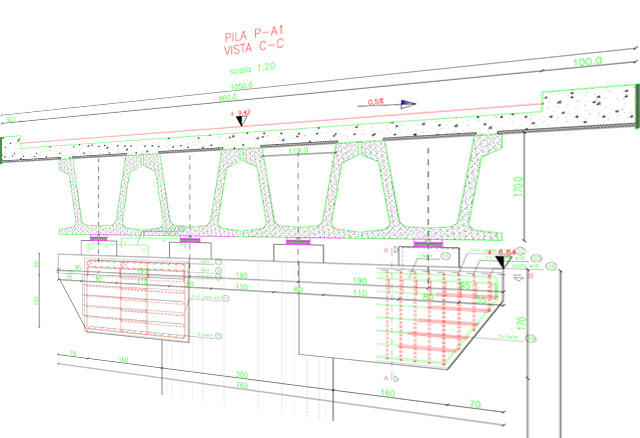Viewport: 640px width, 438px height.
Task: Select the 119.0 dimension between beams
Action: tap(298, 151)
